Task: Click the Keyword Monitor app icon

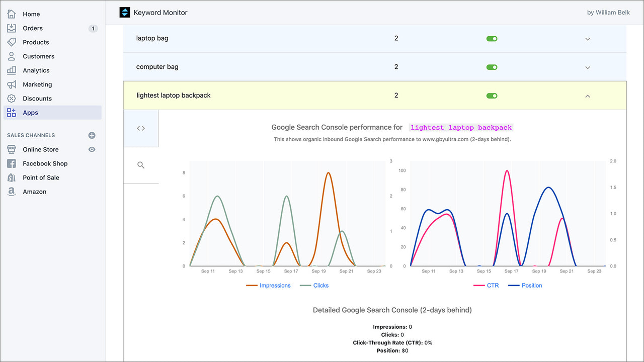Action: click(x=124, y=12)
